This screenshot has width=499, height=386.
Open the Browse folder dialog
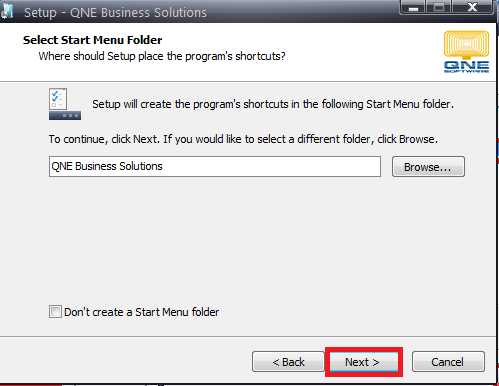point(428,167)
